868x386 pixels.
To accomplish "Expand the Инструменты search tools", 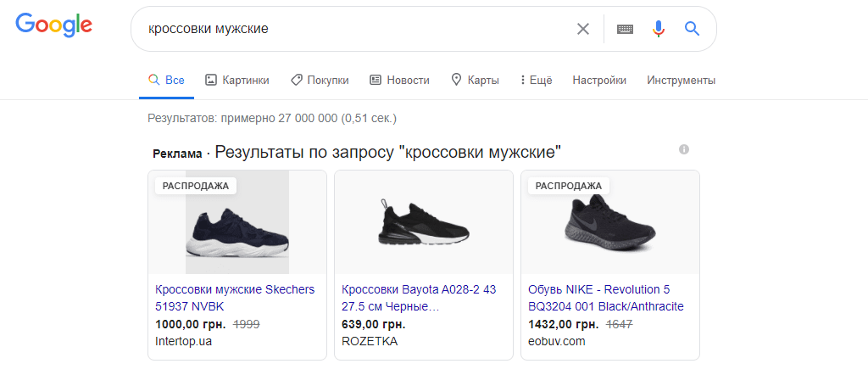I will point(681,81).
